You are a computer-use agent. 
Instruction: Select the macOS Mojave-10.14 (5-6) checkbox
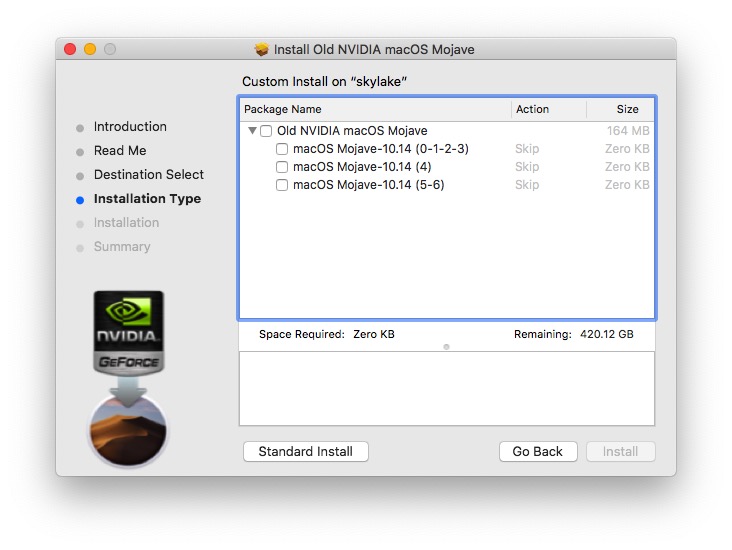pyautogui.click(x=282, y=185)
